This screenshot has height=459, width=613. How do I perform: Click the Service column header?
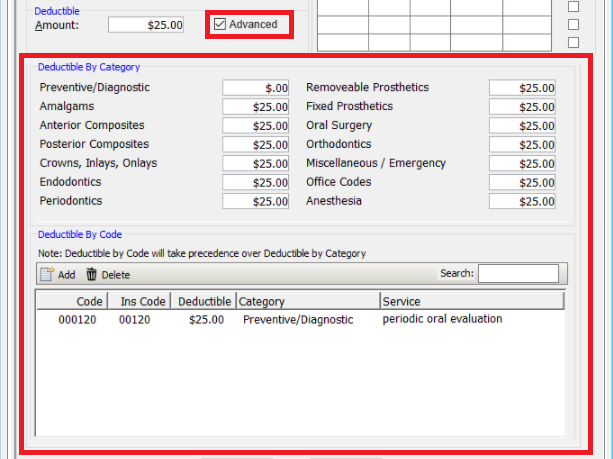470,301
